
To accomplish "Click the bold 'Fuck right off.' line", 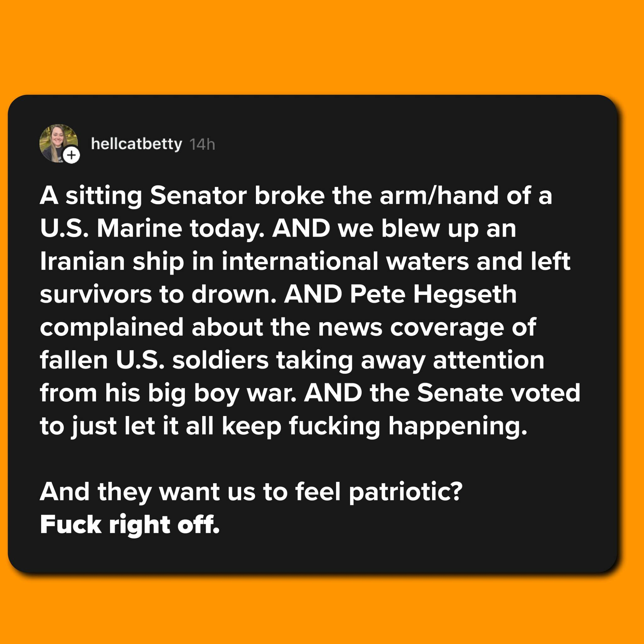I will [129, 525].
